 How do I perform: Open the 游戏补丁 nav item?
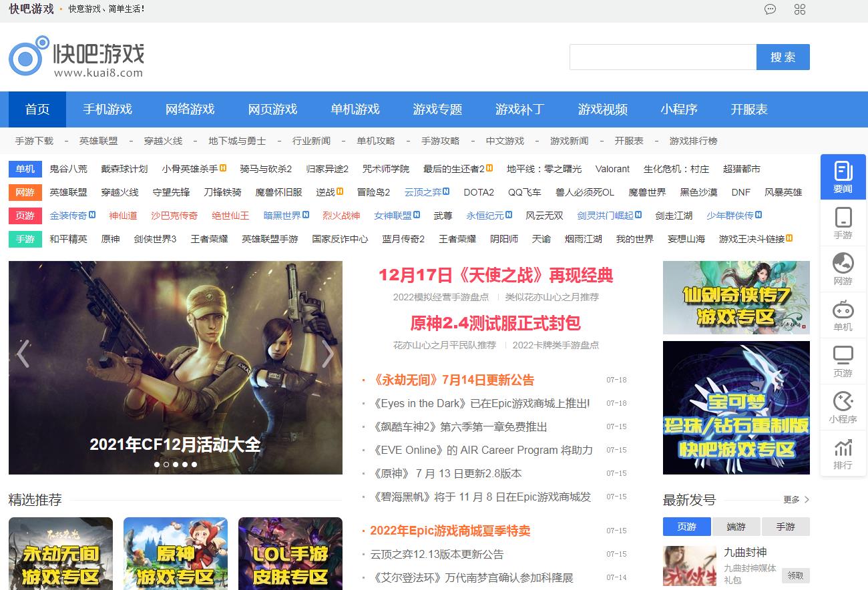(x=520, y=109)
